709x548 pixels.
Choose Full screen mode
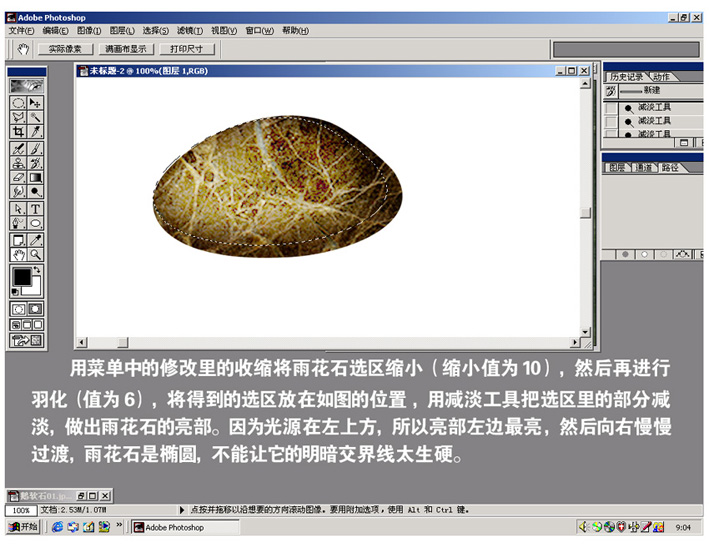38,325
